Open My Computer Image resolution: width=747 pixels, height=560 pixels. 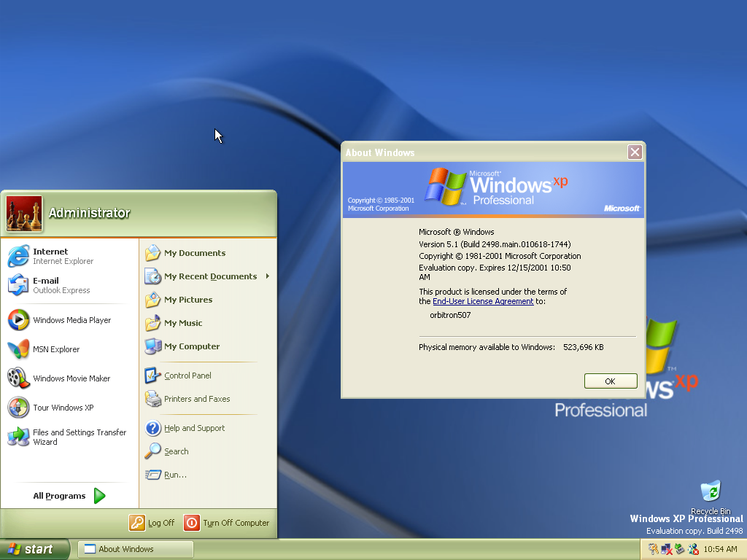point(208,346)
